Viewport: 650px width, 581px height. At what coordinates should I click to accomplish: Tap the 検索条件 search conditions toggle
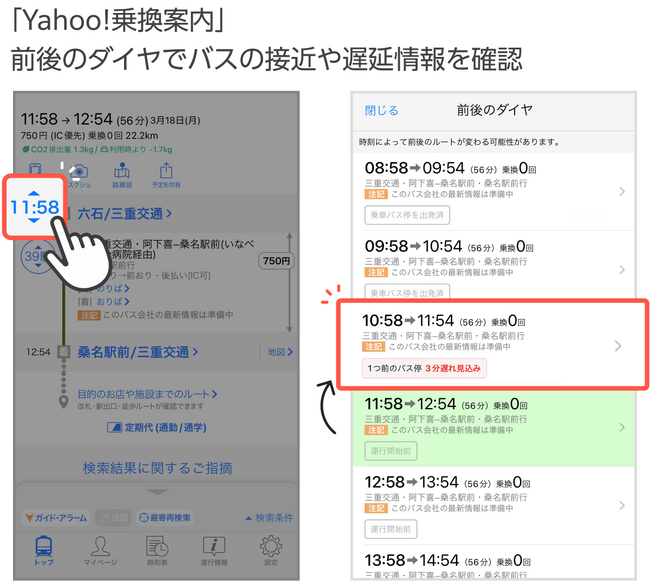pos(270,517)
